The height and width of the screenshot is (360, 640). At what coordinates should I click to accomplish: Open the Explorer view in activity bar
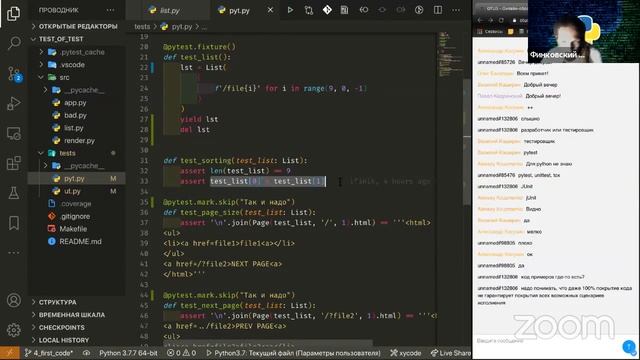tap(13, 13)
